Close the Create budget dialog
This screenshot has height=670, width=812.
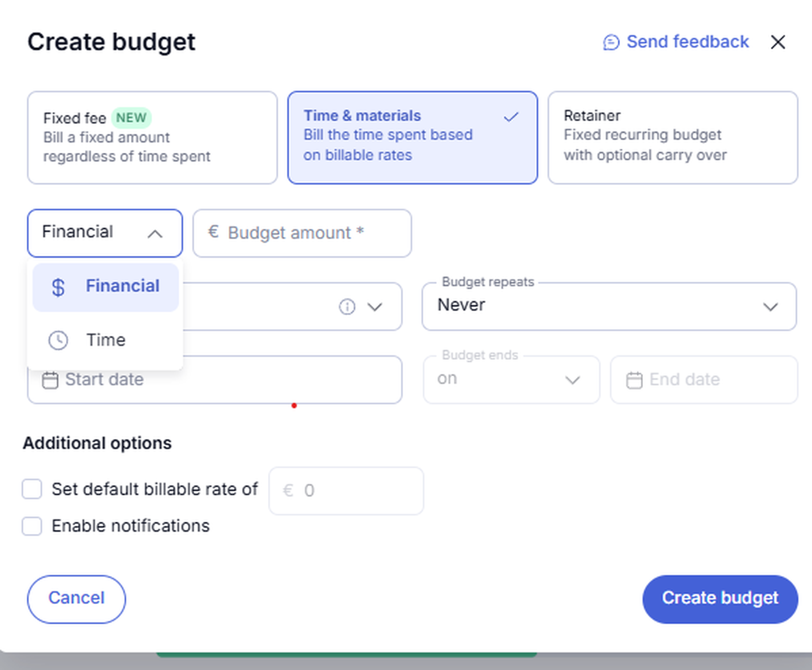(x=777, y=42)
